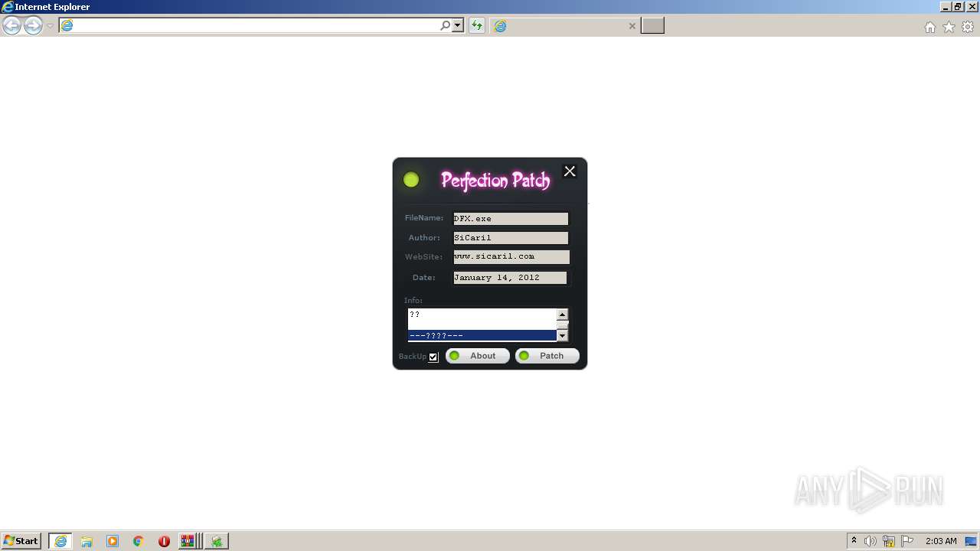Open WinRAR taskbar item
Viewport: 980px width, 551px height.
pyautogui.click(x=190, y=541)
